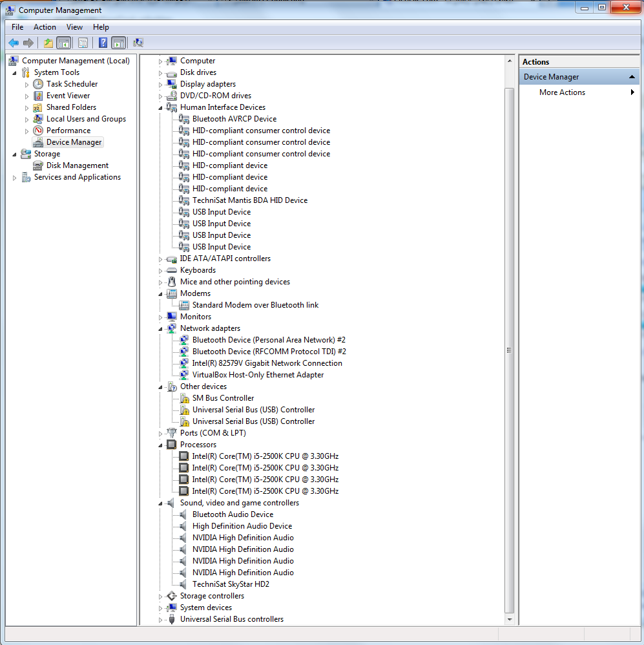Click the Disk drives category icon

point(172,73)
